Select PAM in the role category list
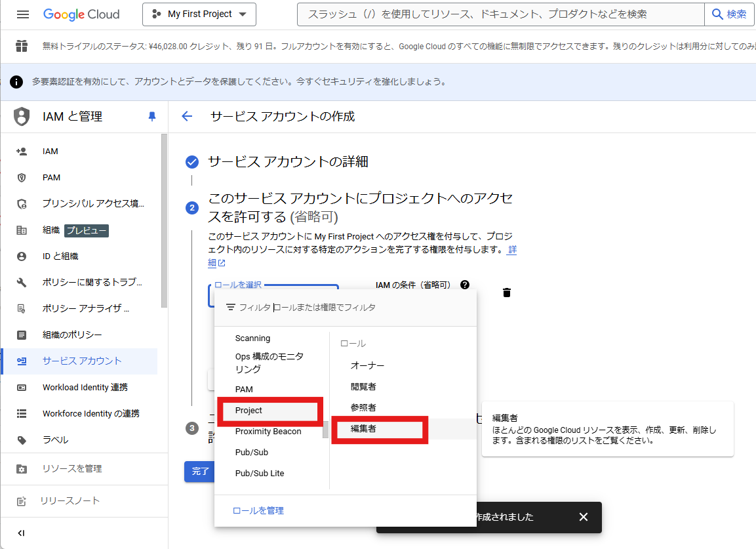The image size is (756, 549). coord(244,390)
